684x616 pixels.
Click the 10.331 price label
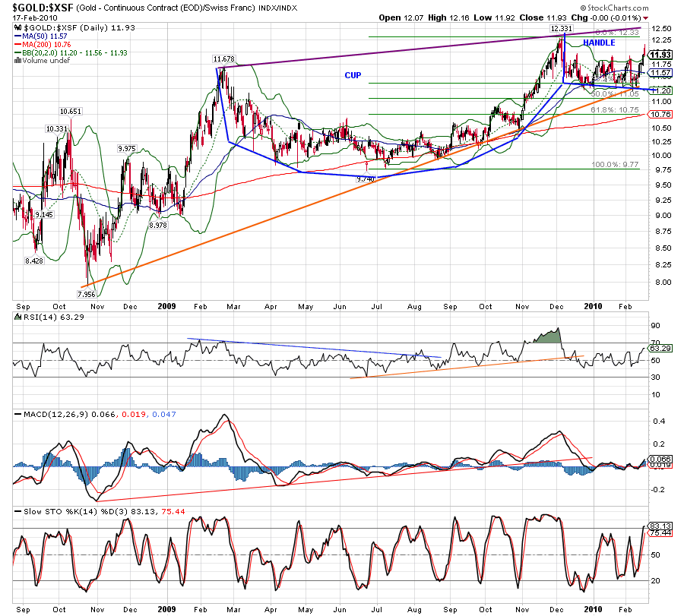click(x=57, y=128)
